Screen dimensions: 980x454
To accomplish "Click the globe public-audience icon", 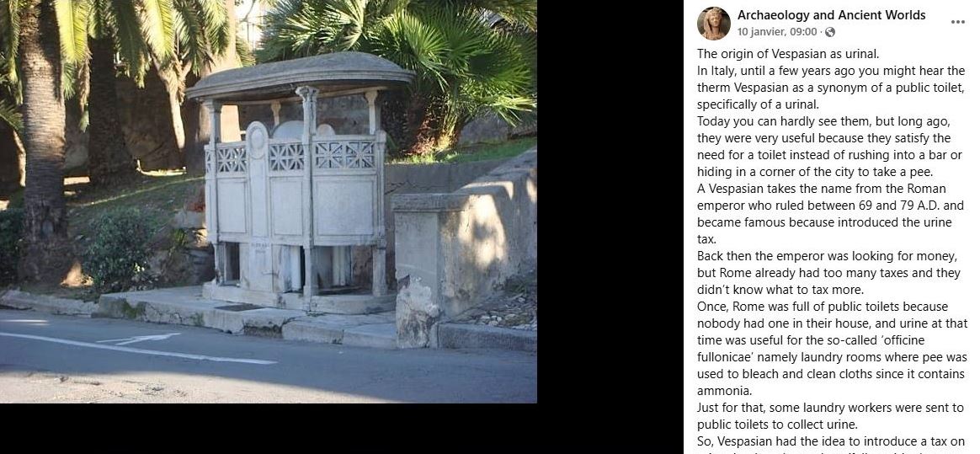I will click(830, 32).
